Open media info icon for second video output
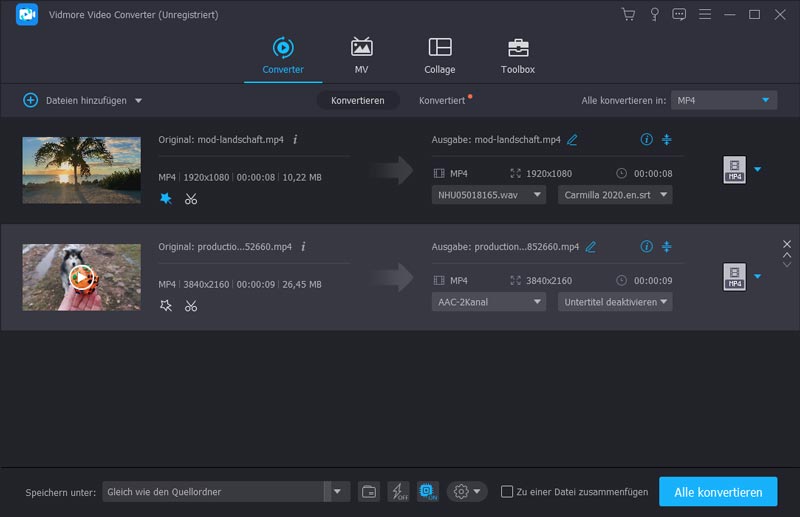Image resolution: width=800 pixels, height=517 pixels. click(x=646, y=246)
